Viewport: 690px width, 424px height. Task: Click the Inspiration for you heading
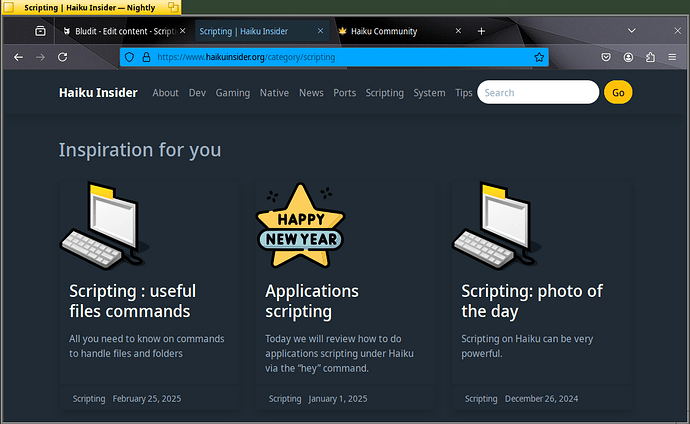[140, 150]
